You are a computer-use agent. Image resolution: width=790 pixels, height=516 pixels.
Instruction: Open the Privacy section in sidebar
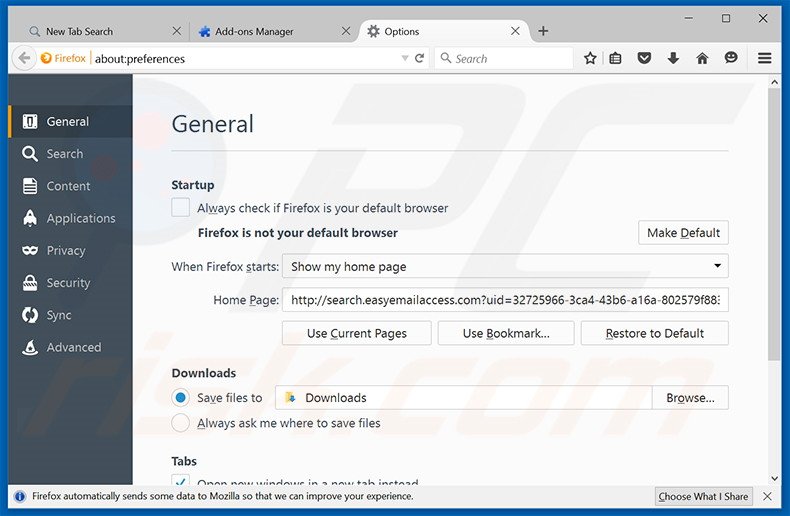coord(66,250)
